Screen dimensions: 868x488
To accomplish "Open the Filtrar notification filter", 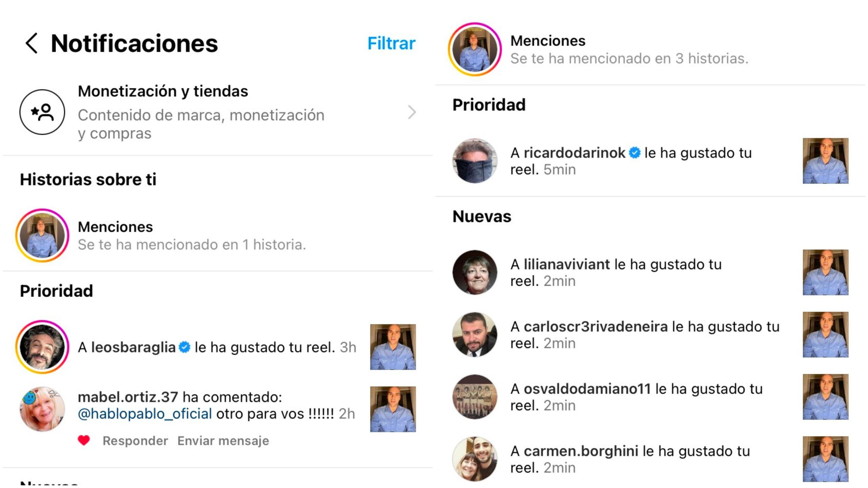I will (x=391, y=43).
